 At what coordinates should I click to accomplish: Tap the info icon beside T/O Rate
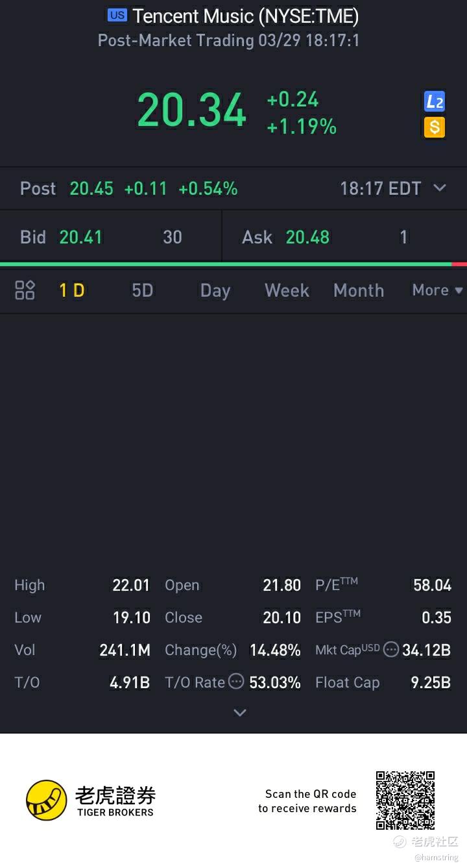point(237,682)
